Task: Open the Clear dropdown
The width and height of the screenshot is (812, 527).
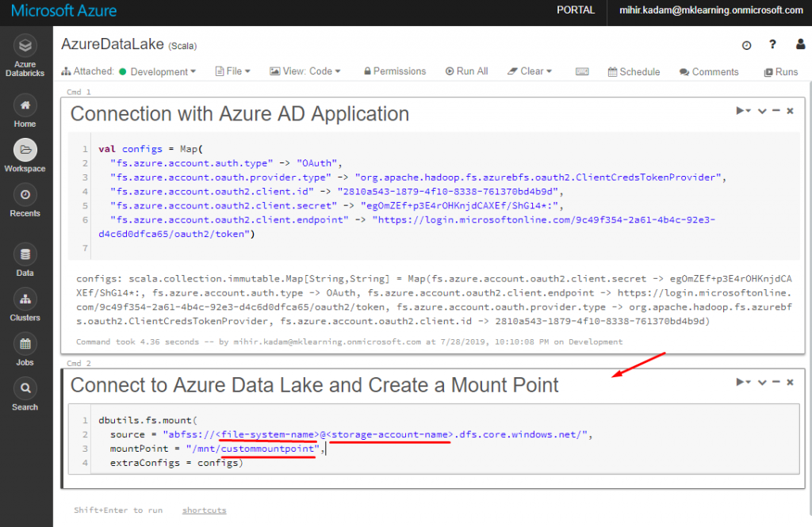Action: (530, 71)
